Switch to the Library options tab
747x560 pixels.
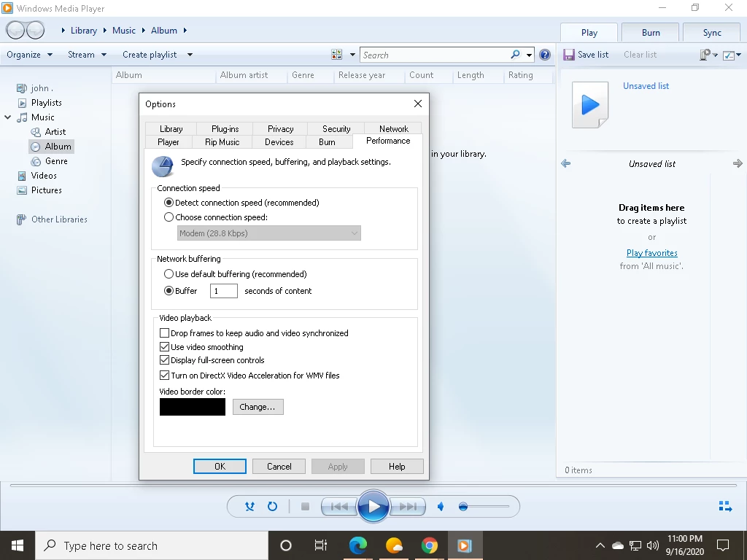(x=171, y=129)
